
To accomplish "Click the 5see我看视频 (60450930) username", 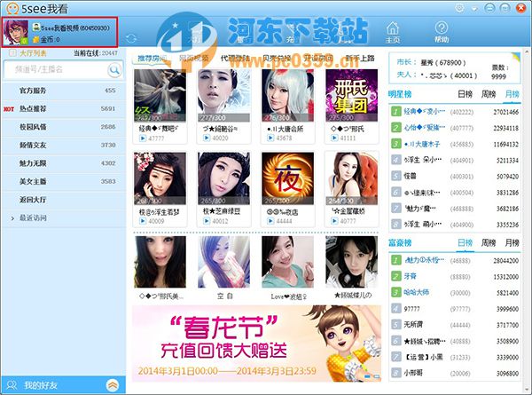I will pos(75,28).
